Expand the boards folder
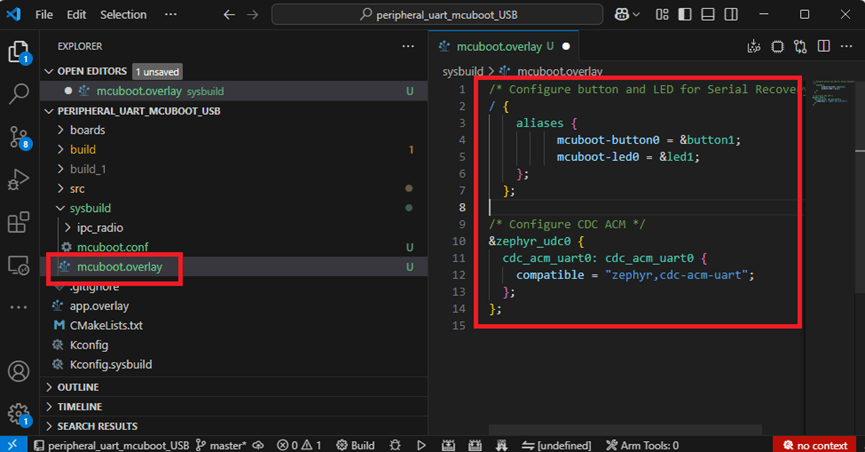 [87, 130]
